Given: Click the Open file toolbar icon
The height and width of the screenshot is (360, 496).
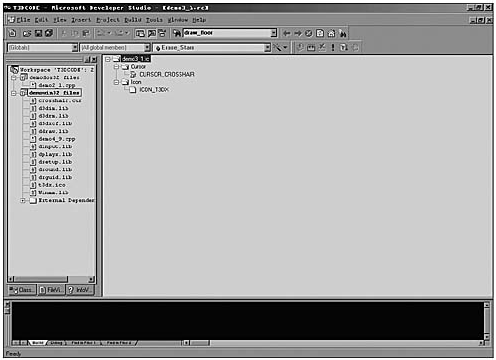Looking at the screenshot, I should click(x=27, y=33).
